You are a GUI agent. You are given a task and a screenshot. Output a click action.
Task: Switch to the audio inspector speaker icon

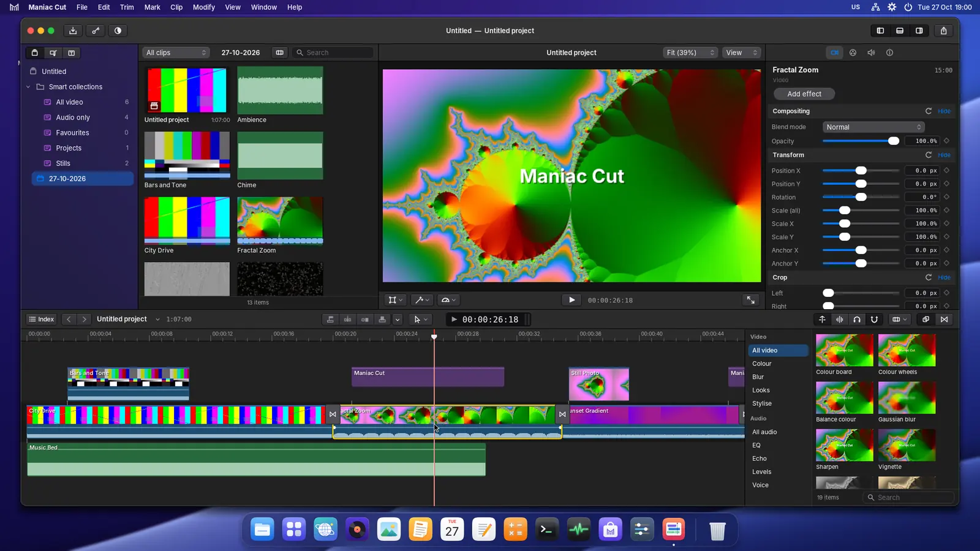point(871,53)
